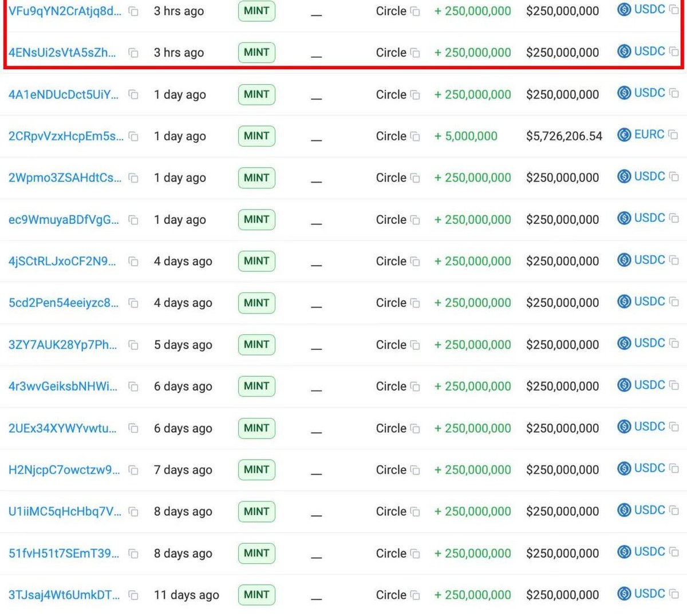Open the EURC token page link

point(649,135)
